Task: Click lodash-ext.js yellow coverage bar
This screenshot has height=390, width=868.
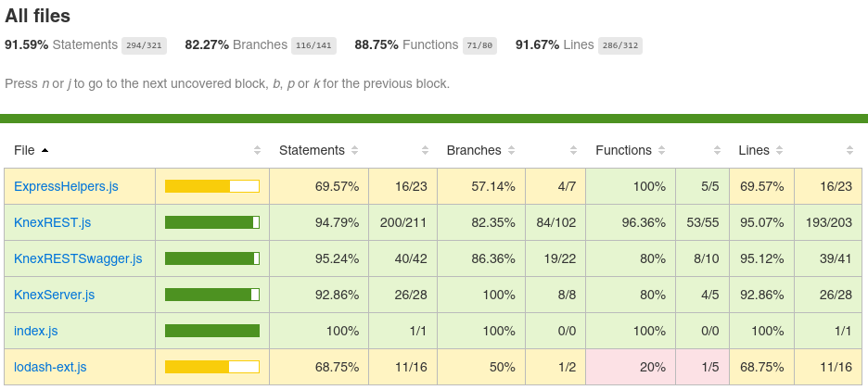Action: pos(212,367)
